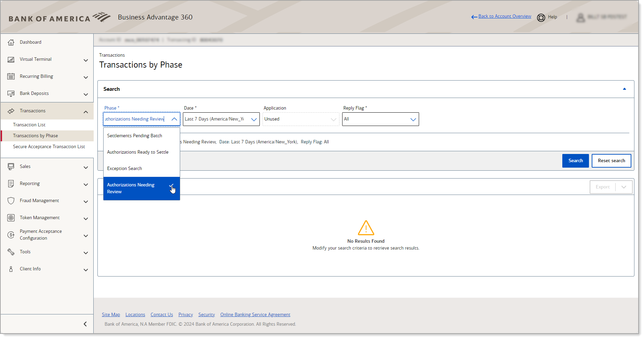644x339 pixels.
Task: Expand the Recurring Billing chevron
Action: click(x=86, y=77)
